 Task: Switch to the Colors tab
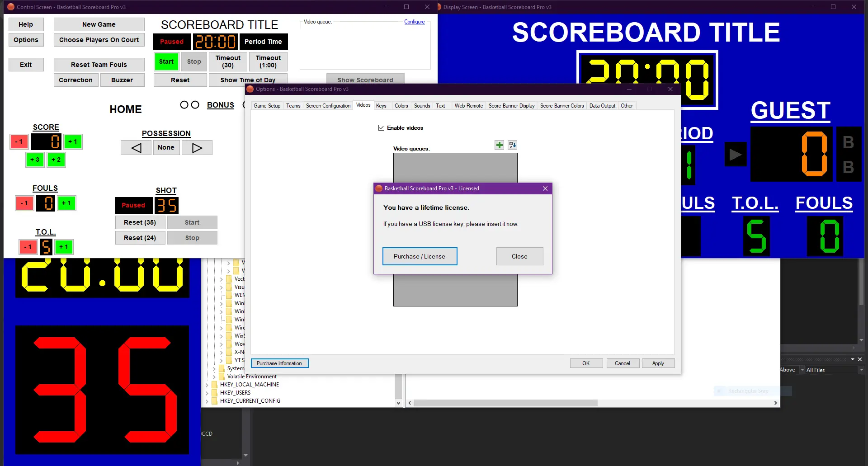click(401, 106)
